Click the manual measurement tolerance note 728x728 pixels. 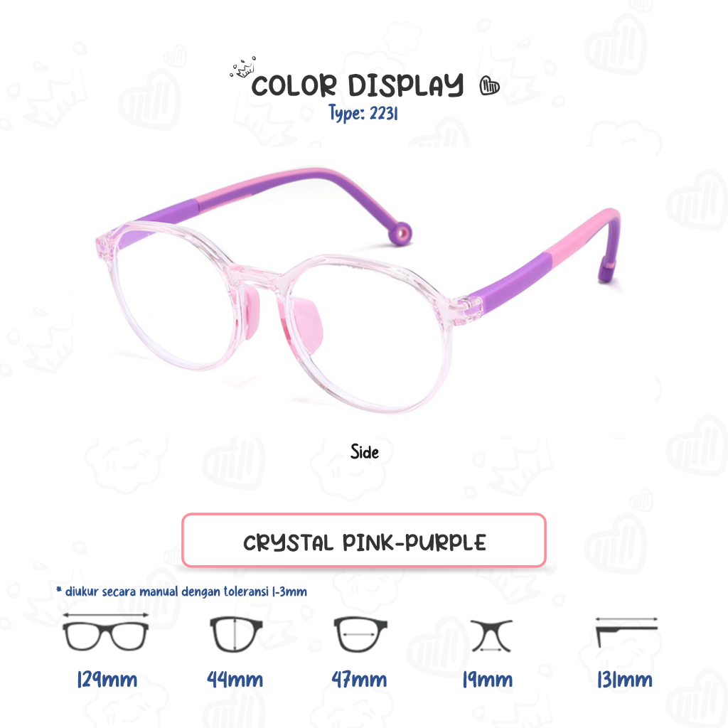coord(181,591)
